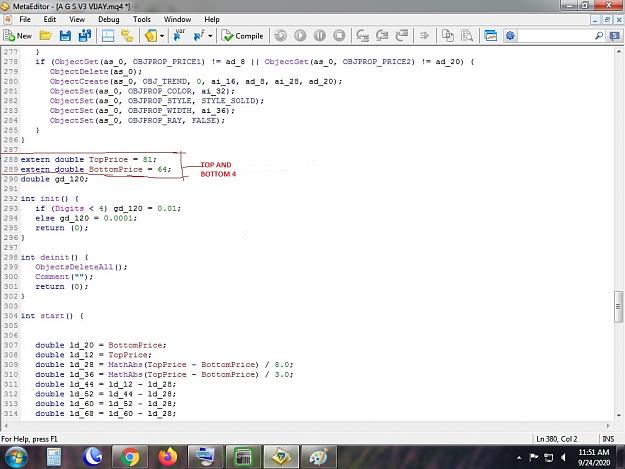This screenshot has height=469, width=625.
Task: Open the Window menu
Action: 177,19
